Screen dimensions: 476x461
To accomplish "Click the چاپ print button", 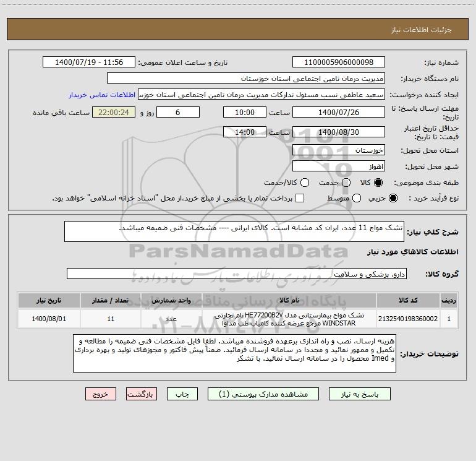I will (182, 394).
